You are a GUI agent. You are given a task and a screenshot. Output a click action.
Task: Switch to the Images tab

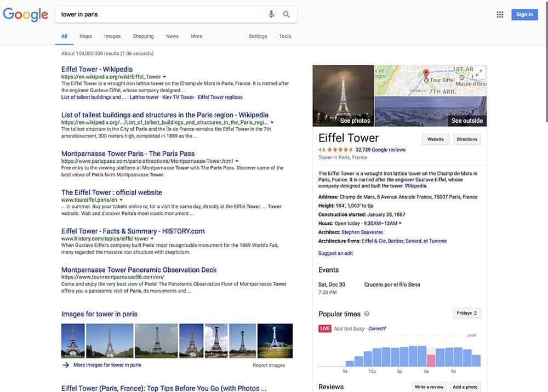point(112,36)
